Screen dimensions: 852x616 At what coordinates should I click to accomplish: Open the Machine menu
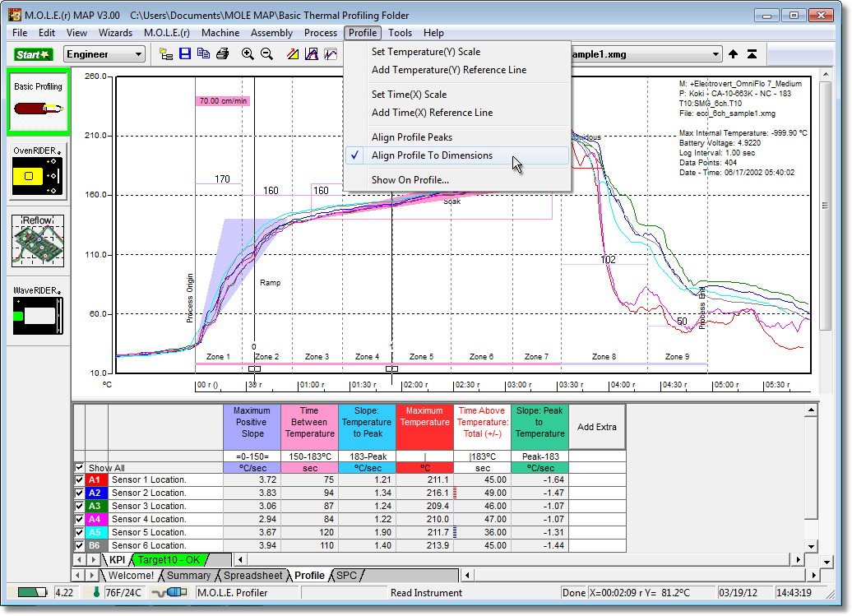tap(220, 33)
